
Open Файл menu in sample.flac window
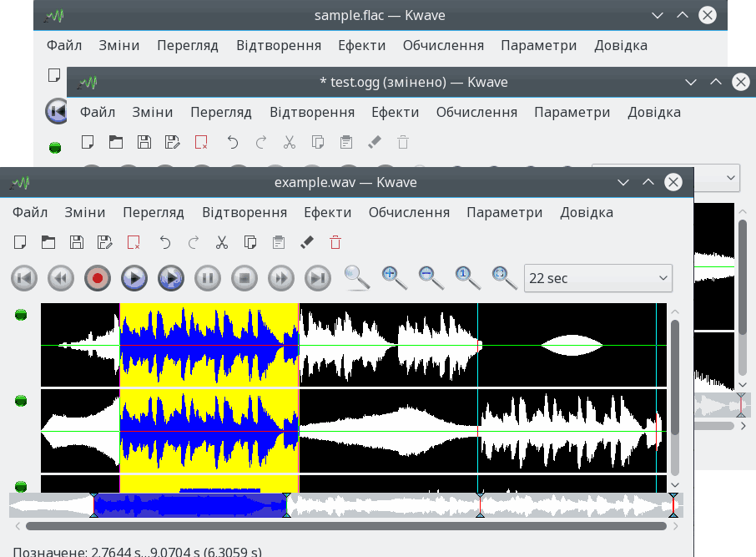point(64,45)
